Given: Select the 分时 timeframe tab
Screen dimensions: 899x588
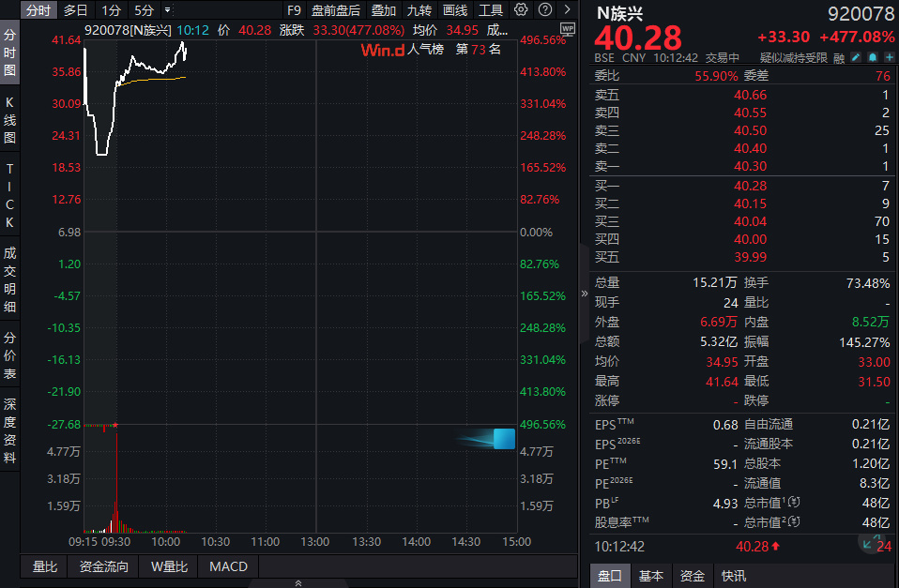Looking at the screenshot, I should pos(38,10).
